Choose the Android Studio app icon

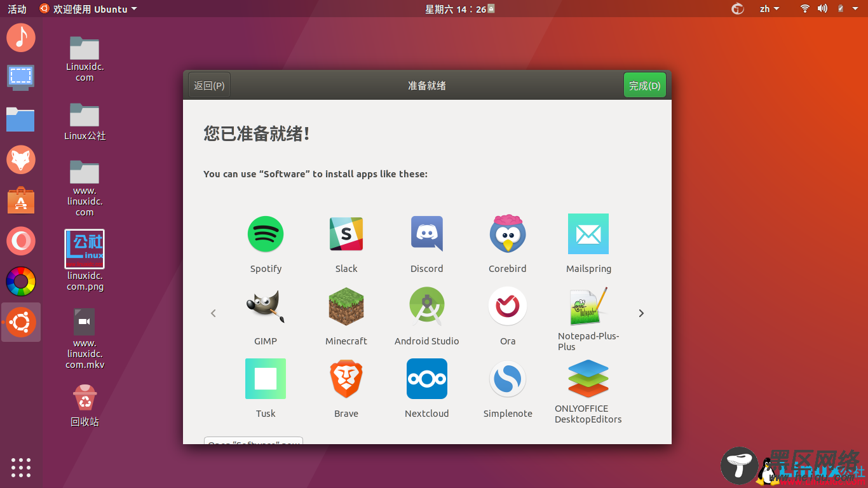tap(427, 306)
